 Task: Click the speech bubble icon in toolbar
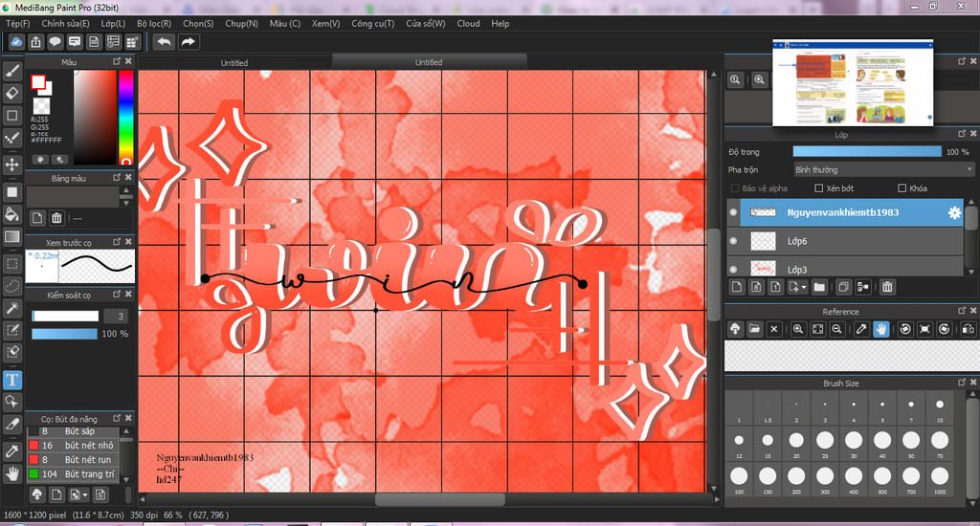click(55, 42)
